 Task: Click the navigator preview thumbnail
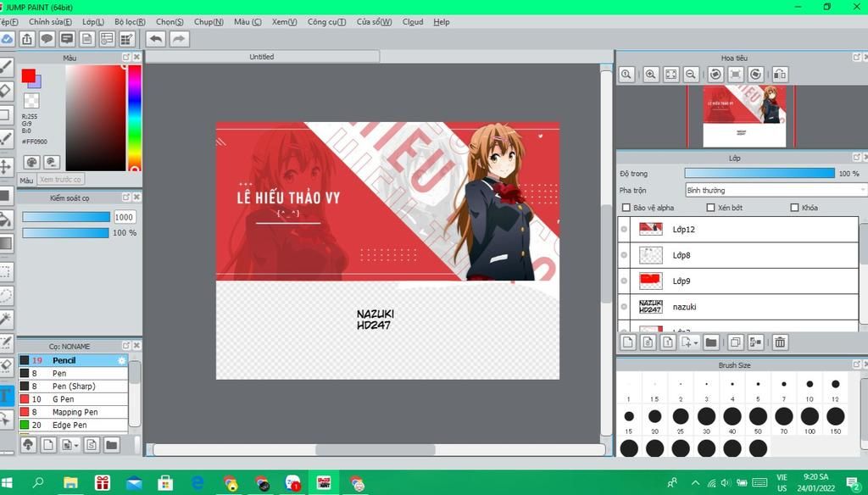tap(744, 116)
